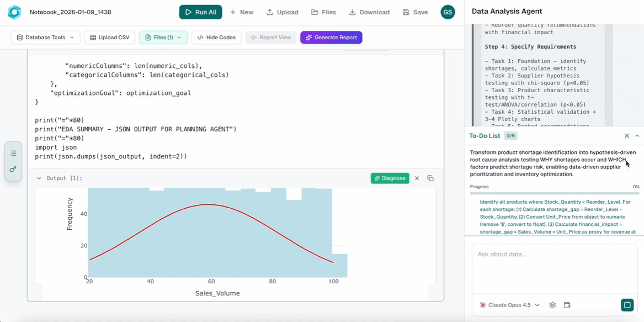The width and height of the screenshot is (644, 322).
Task: Click the GS profile avatar
Action: click(448, 12)
